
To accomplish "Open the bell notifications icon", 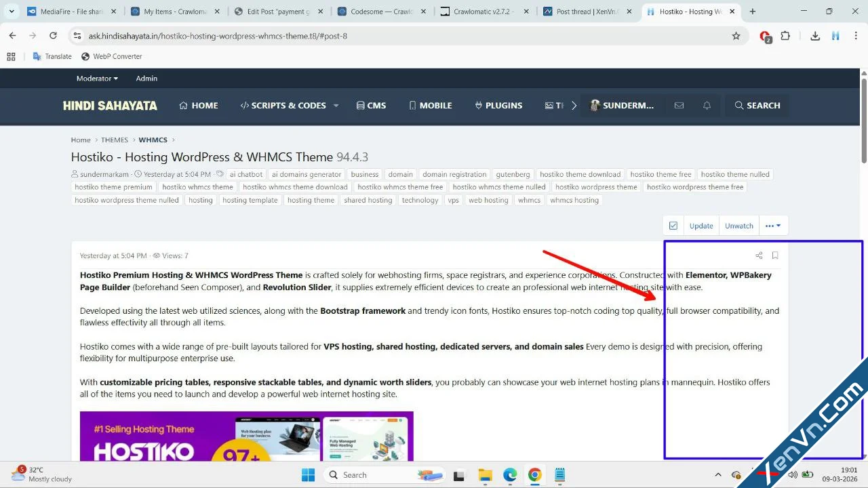I will (x=707, y=105).
